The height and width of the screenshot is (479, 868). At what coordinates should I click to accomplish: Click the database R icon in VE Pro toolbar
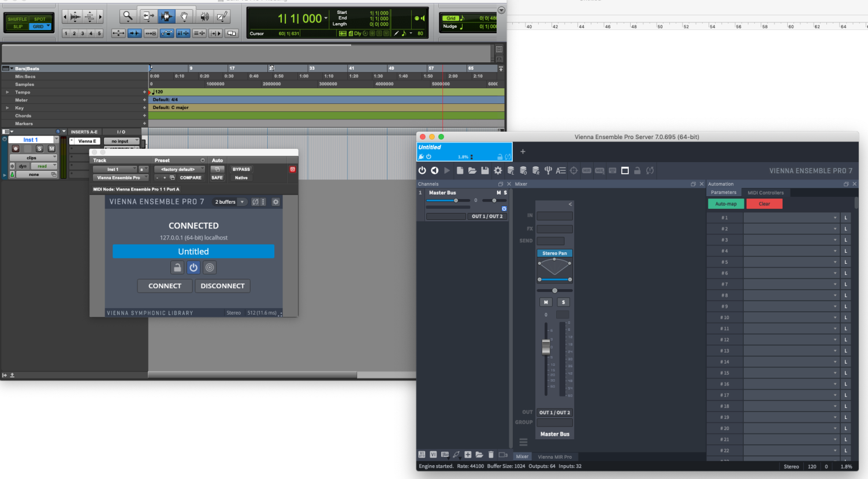pos(536,170)
